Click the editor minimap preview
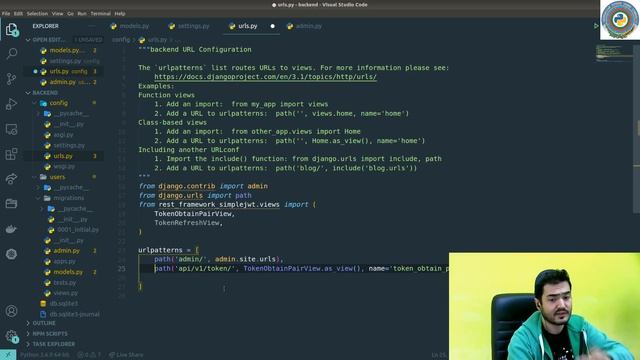 [x=614, y=53]
